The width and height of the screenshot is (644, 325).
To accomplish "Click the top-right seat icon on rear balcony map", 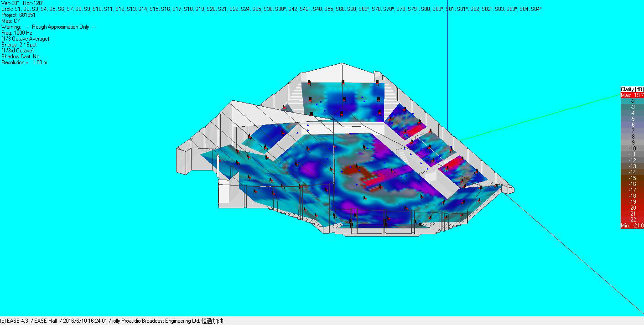I will (377, 83).
